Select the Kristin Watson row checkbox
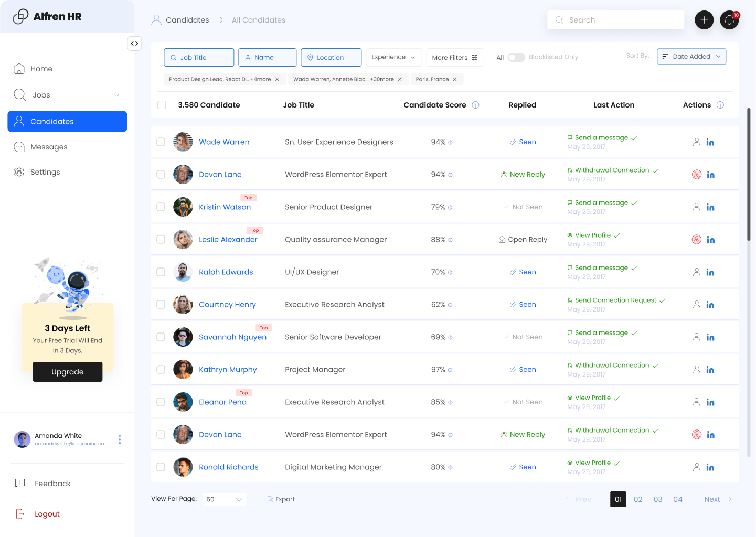The height and width of the screenshot is (537, 756). [x=161, y=207]
